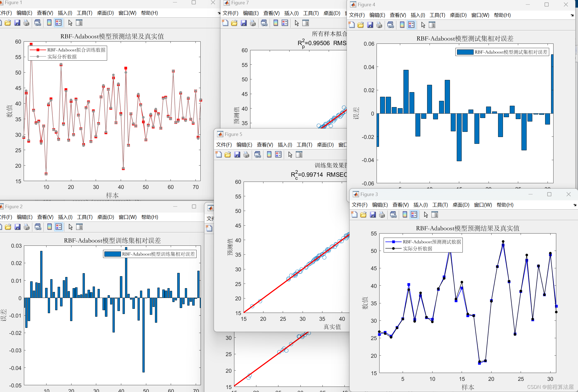Open Property Inspector in Figure 3 toolbar
Screen dimensions: 578x392
pos(435,215)
